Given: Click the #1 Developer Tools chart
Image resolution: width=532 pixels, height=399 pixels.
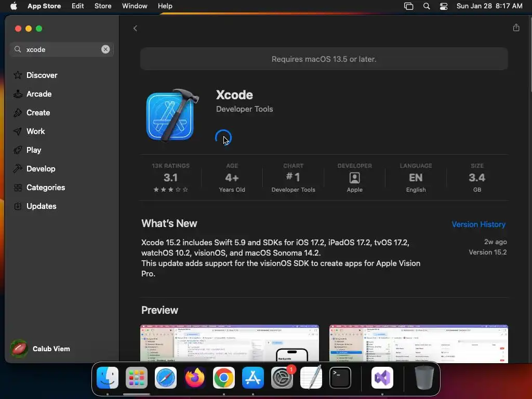Looking at the screenshot, I should 293,178.
